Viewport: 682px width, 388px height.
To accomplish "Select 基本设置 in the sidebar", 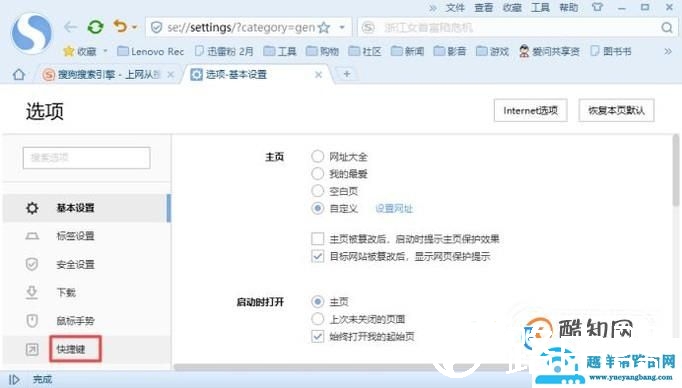I will click(x=86, y=208).
